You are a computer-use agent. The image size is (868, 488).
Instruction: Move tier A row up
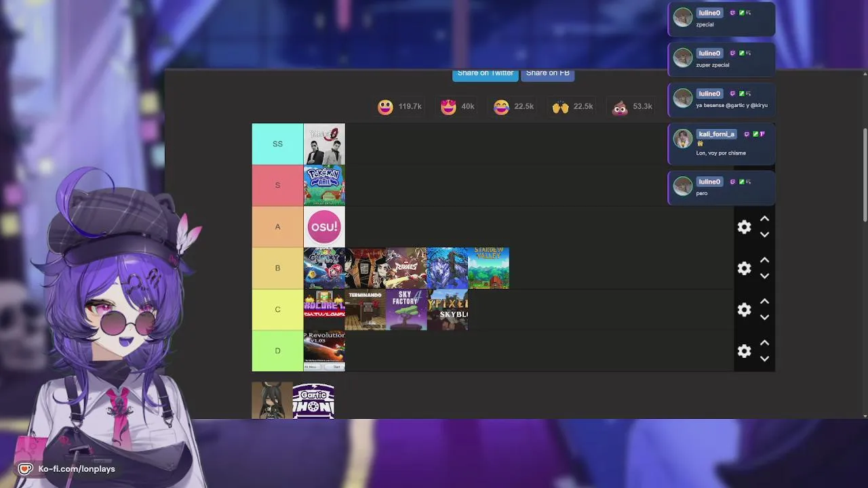click(764, 219)
